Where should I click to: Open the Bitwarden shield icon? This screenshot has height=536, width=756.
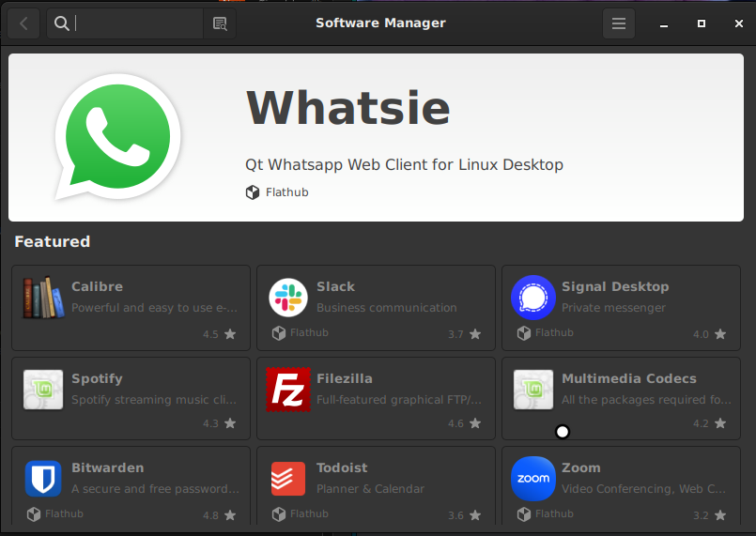pyautogui.click(x=43, y=479)
